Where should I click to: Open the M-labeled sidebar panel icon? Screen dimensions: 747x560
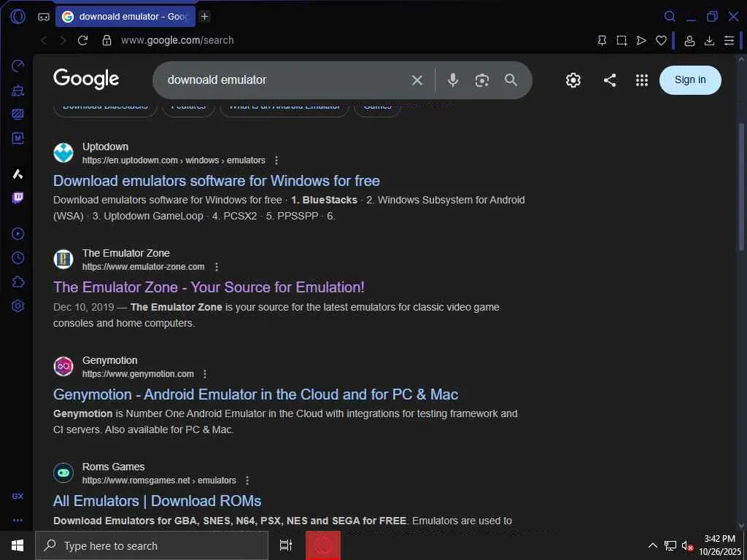click(18, 138)
